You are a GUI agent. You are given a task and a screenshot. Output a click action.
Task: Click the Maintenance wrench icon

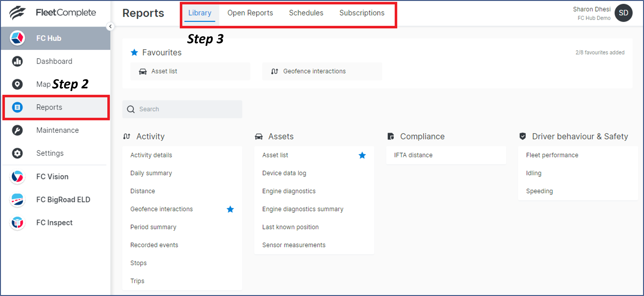pyautogui.click(x=17, y=130)
